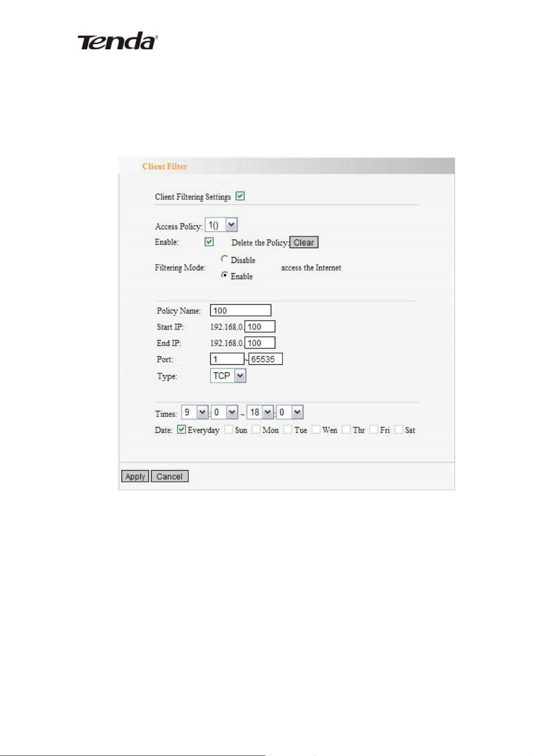This screenshot has height=756, width=534.
Task: Check the Sat day checkbox
Action: coord(399,429)
